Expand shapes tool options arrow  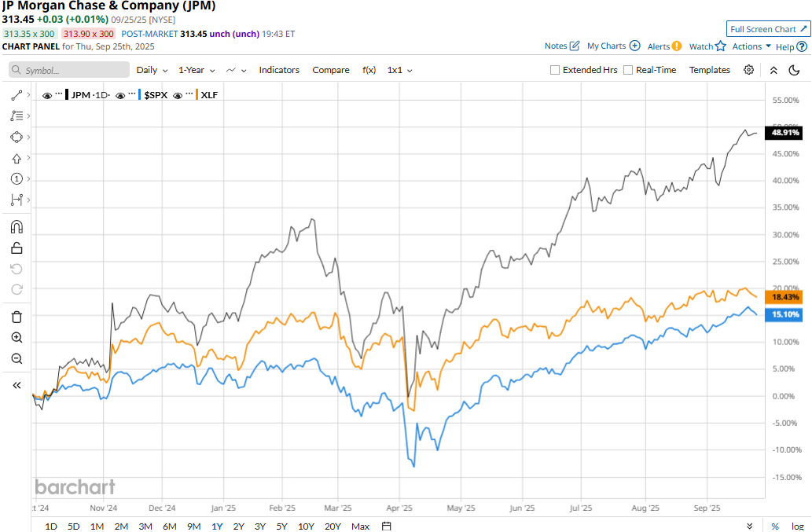[28, 138]
